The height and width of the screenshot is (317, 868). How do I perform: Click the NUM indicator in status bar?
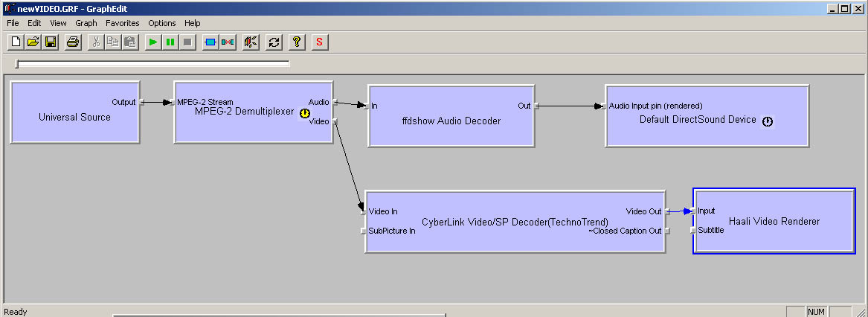[x=816, y=312]
